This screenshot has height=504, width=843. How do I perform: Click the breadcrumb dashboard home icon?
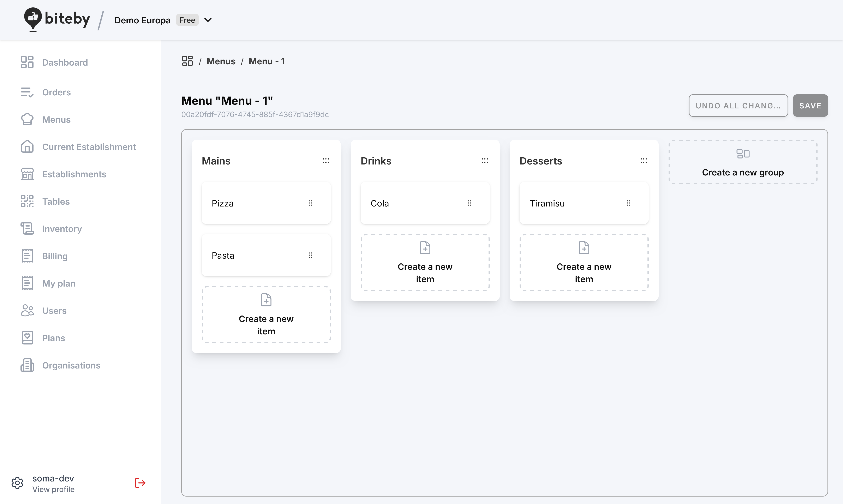[x=187, y=61]
